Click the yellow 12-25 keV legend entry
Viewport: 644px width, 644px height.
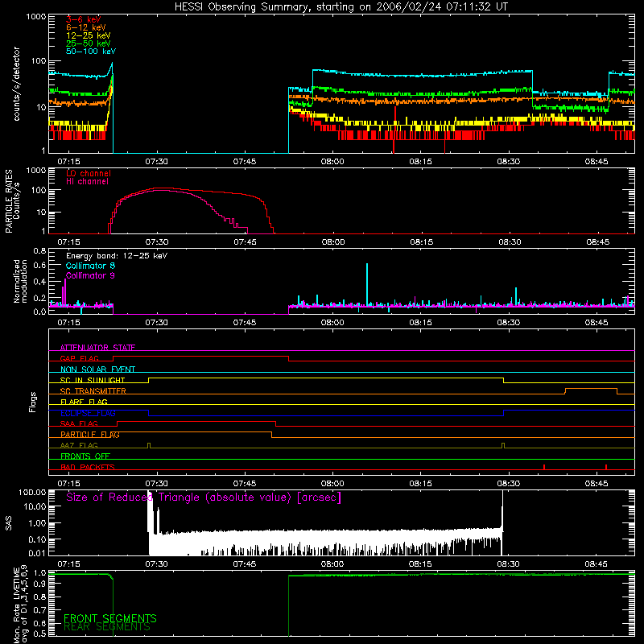(x=89, y=35)
